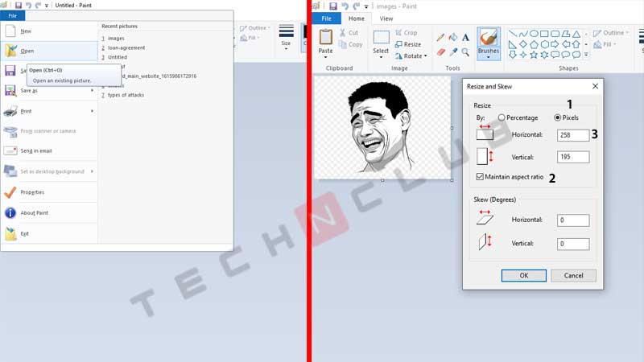Select the Five-point star shape
The image size is (644, 362).
[x=534, y=55]
